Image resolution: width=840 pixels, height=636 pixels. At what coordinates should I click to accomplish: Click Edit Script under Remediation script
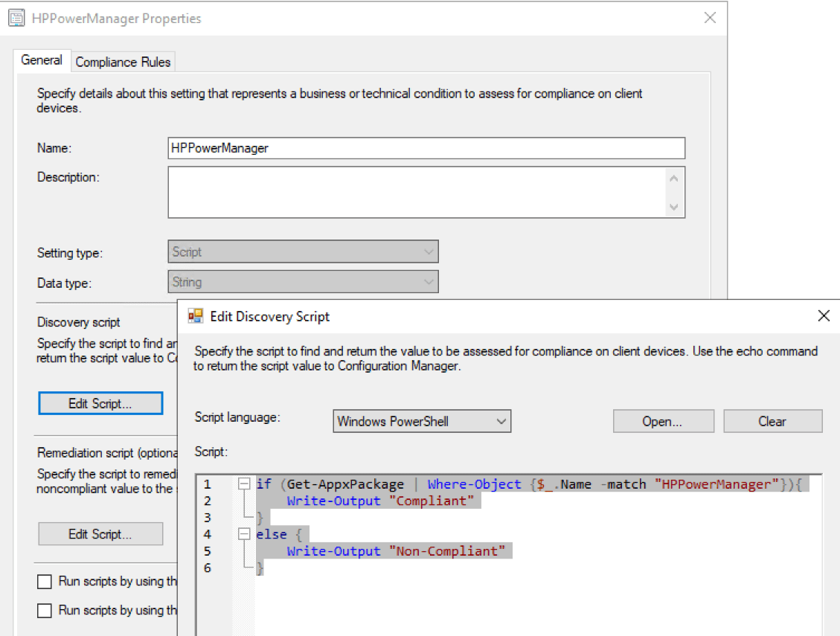point(100,533)
